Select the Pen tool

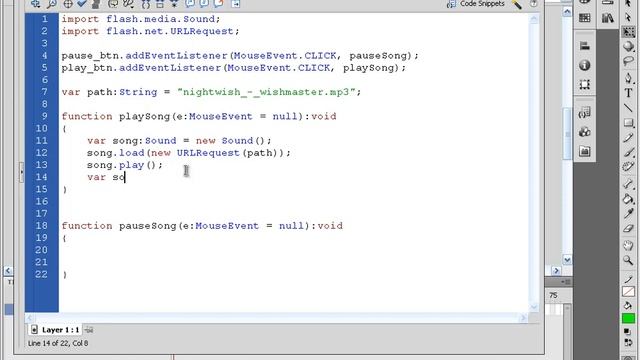628,78
